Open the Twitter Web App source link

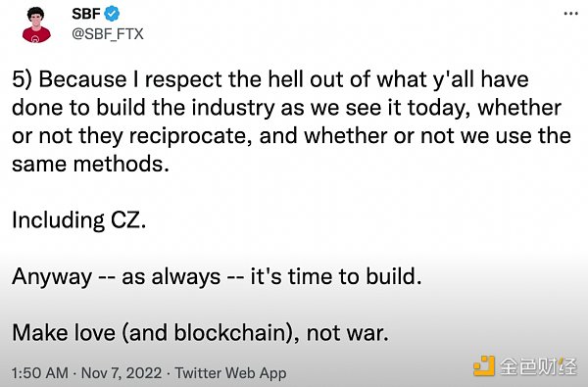[230, 373]
